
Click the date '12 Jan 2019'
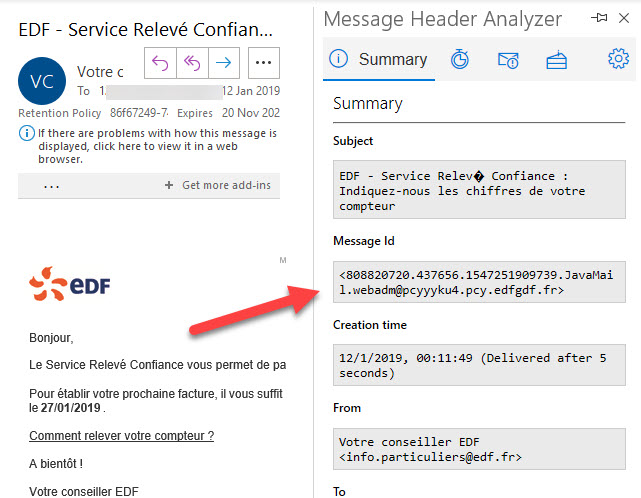pos(251,91)
